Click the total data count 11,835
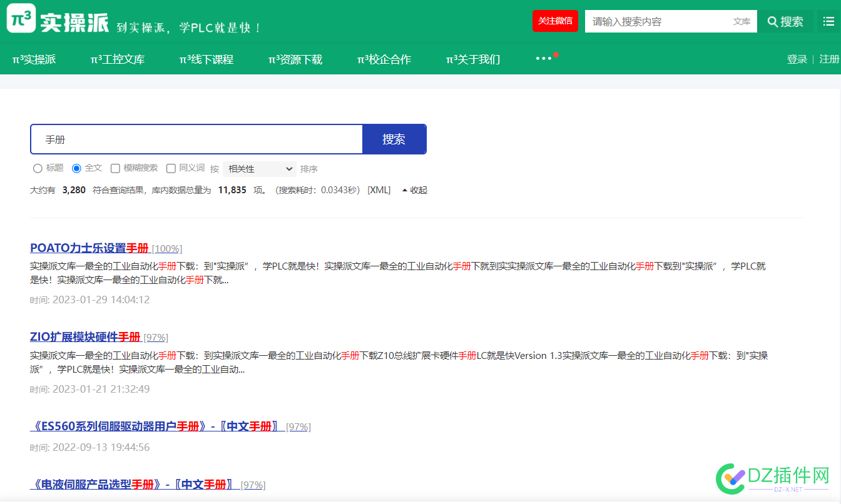Viewport: 841px width, 504px height. 232,190
